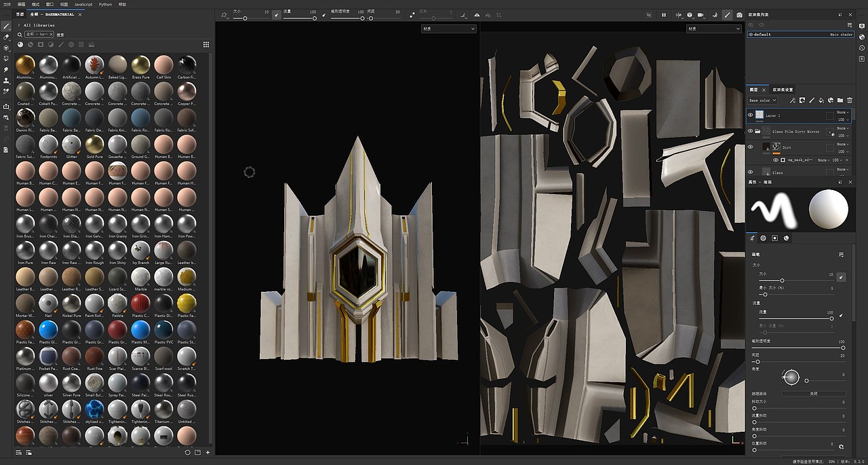Open the 文件 (File) menu
The image size is (868, 465).
click(x=6, y=4)
